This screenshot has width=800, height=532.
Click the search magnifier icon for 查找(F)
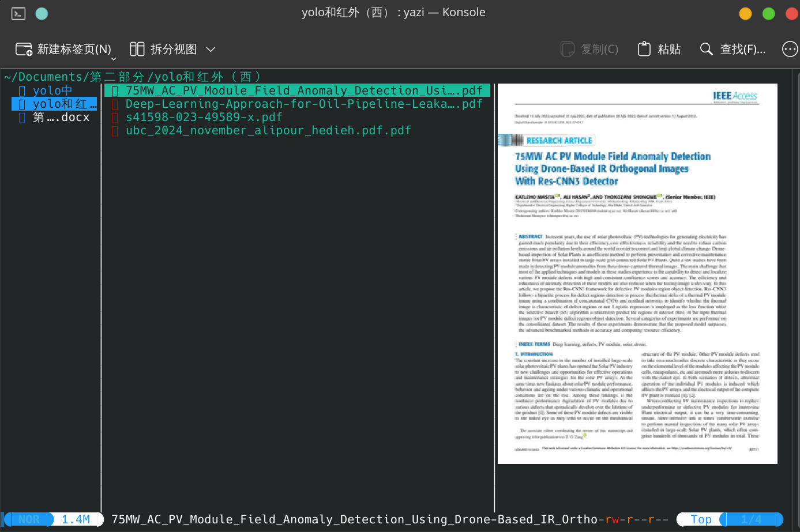click(706, 49)
